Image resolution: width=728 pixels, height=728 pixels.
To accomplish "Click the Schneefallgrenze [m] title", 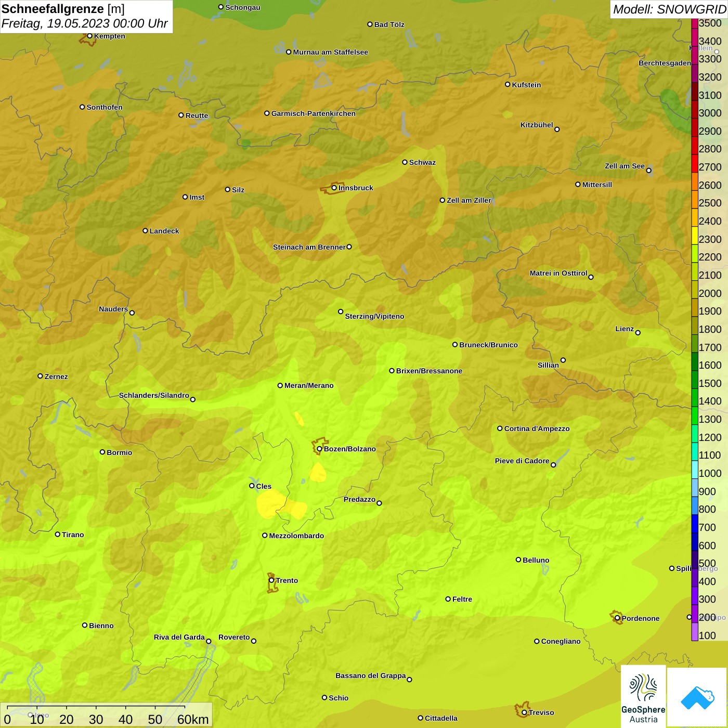I will point(63,9).
